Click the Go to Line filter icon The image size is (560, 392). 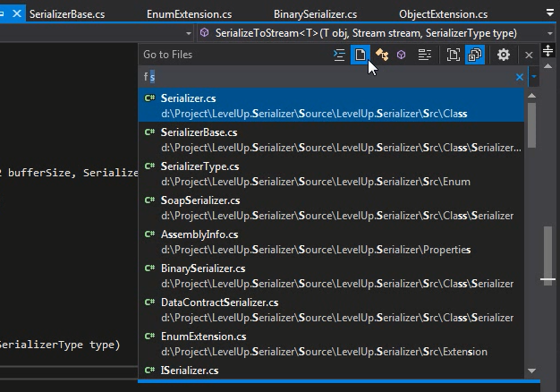pyautogui.click(x=339, y=55)
